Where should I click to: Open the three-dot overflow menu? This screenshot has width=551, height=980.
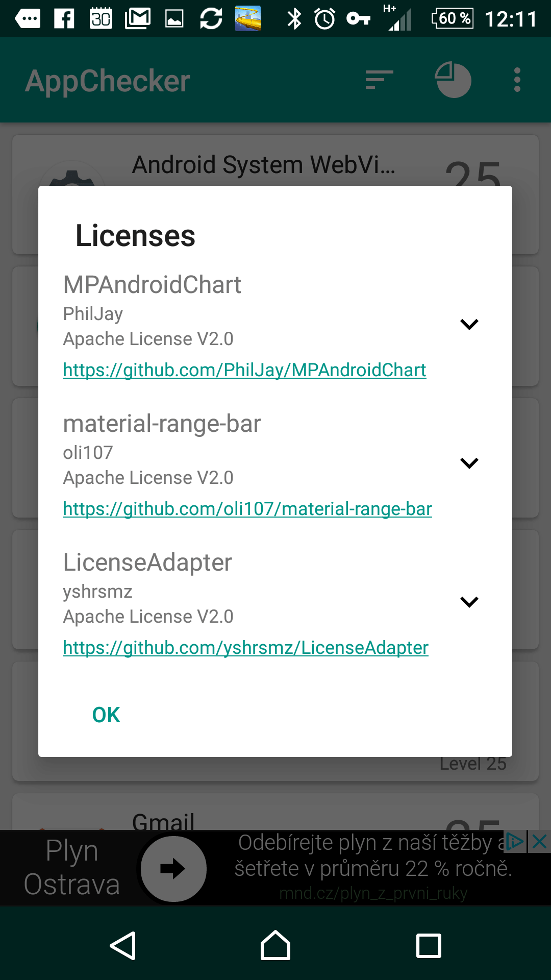[x=517, y=80]
